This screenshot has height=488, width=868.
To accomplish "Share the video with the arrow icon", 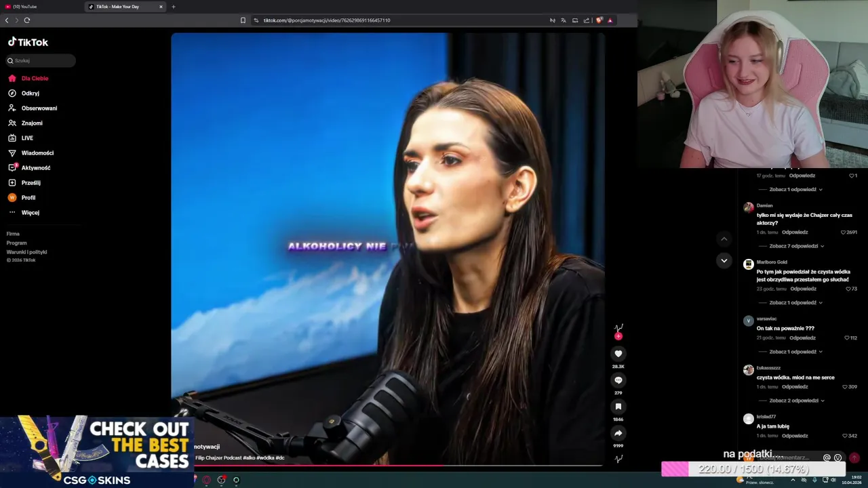I will 618,433.
